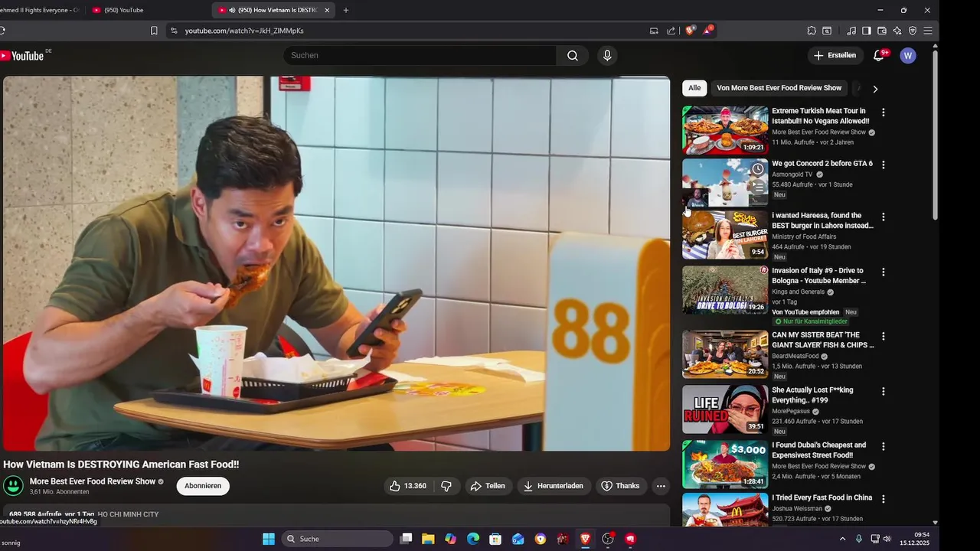The image size is (980, 551).
Task: Select 'Von More Best Ever Food Review Show' chip
Action: point(779,88)
